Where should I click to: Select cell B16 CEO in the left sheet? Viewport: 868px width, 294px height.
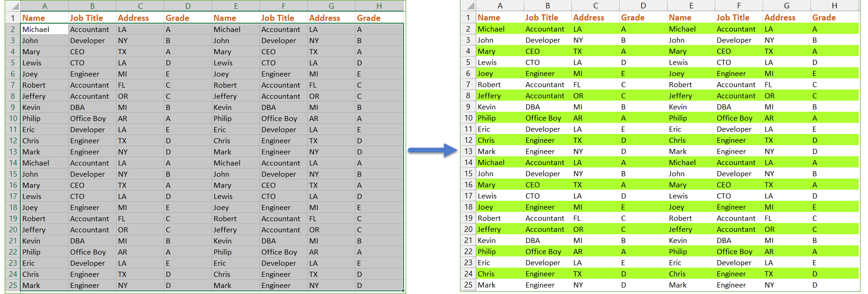coord(92,185)
